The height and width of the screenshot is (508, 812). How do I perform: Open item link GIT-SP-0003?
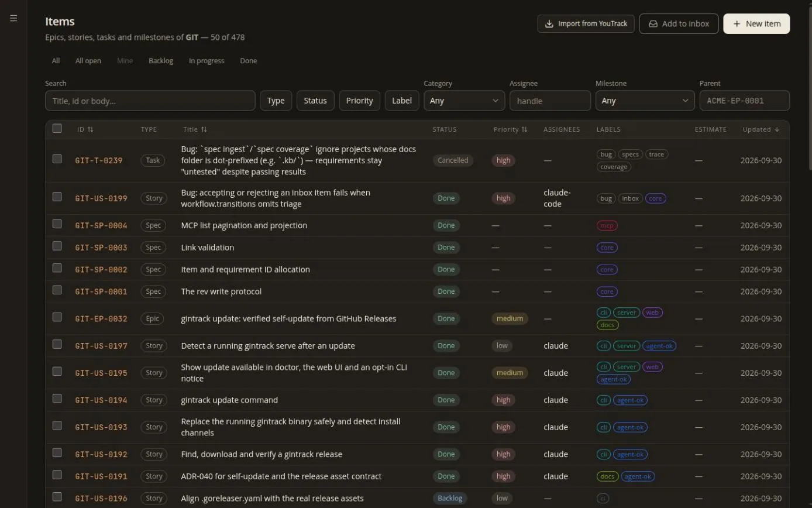pyautogui.click(x=101, y=248)
